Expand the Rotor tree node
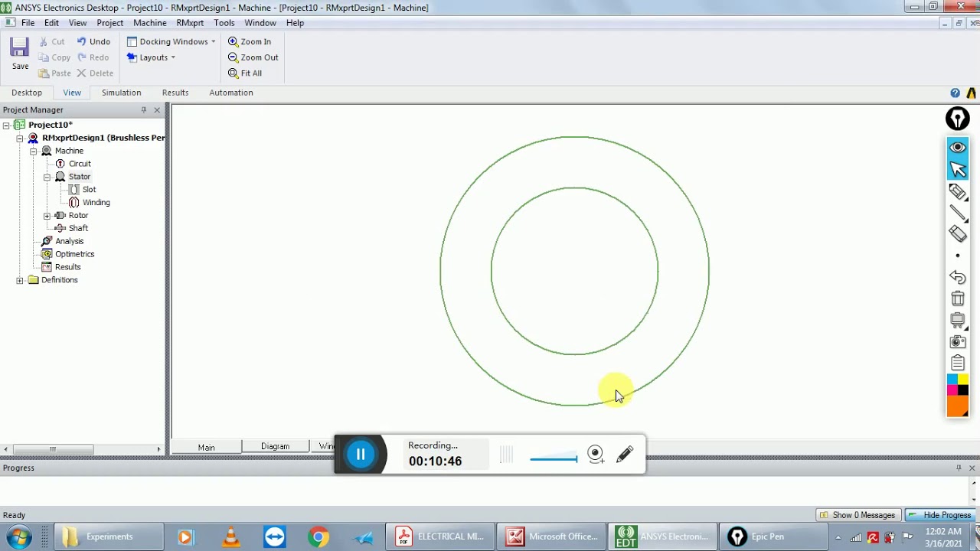 (x=47, y=216)
